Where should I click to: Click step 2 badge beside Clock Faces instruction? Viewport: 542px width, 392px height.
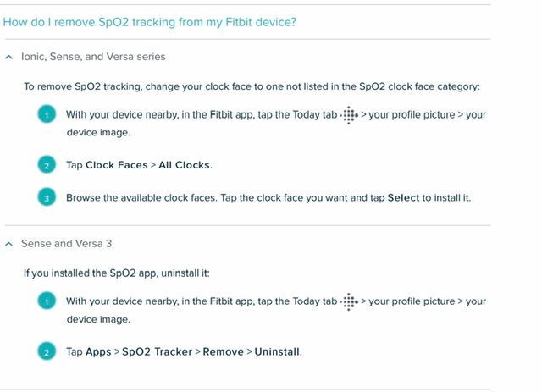[x=47, y=164]
